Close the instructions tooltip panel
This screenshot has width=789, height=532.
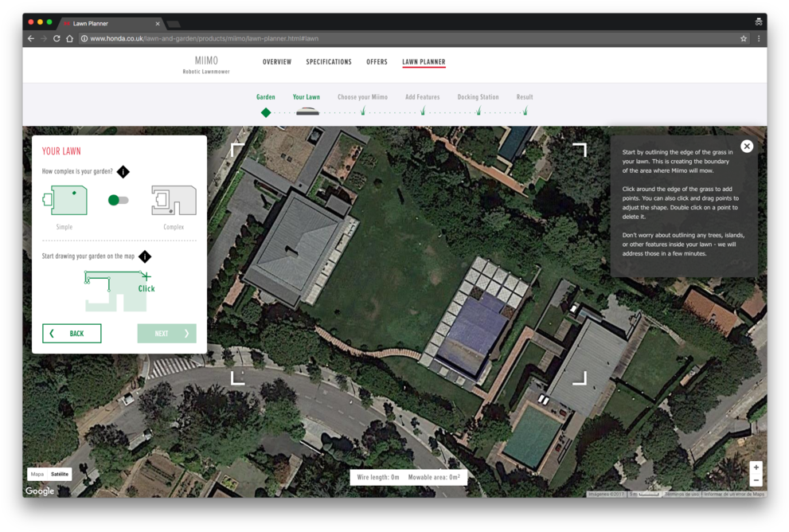pos(747,147)
